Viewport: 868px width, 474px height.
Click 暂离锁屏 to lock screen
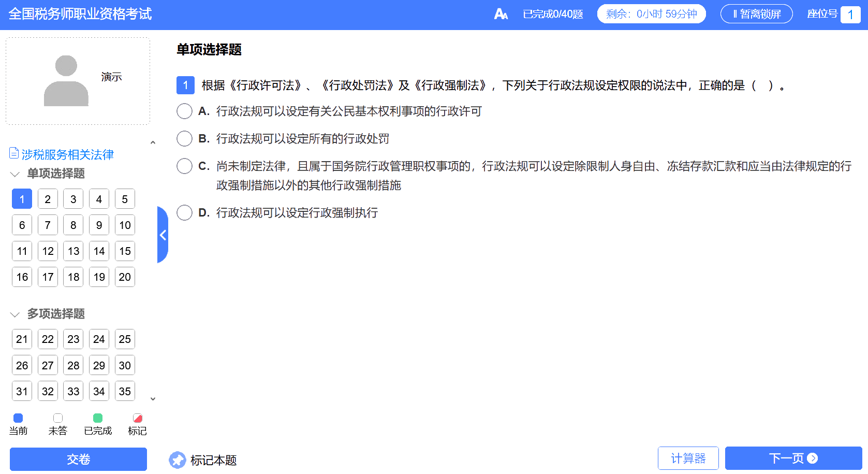point(756,14)
